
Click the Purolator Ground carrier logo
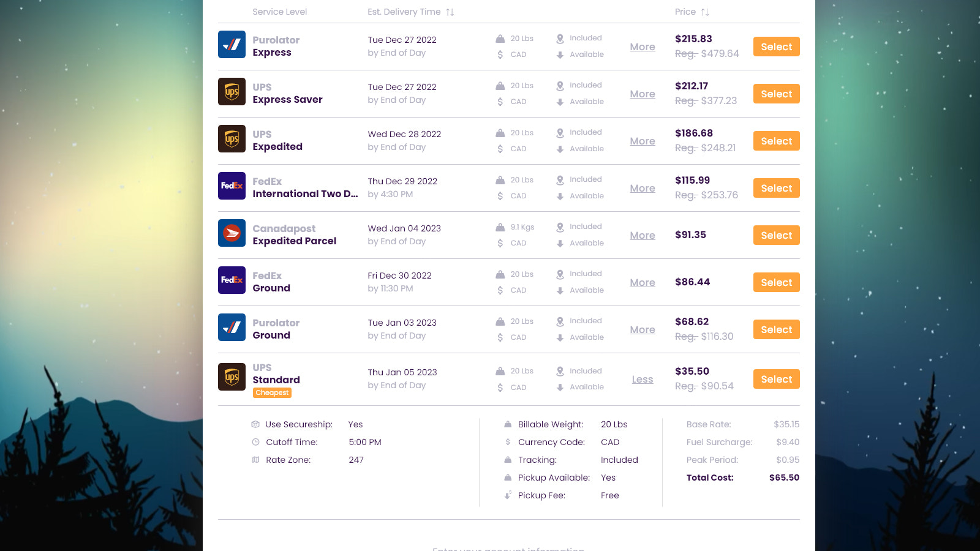point(232,328)
